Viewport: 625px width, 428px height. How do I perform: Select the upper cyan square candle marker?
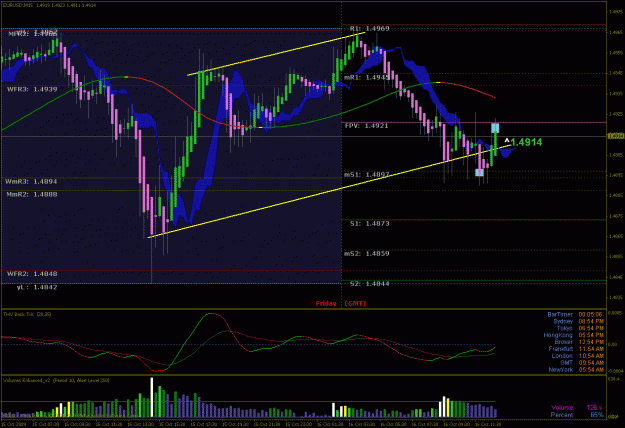pyautogui.click(x=495, y=128)
